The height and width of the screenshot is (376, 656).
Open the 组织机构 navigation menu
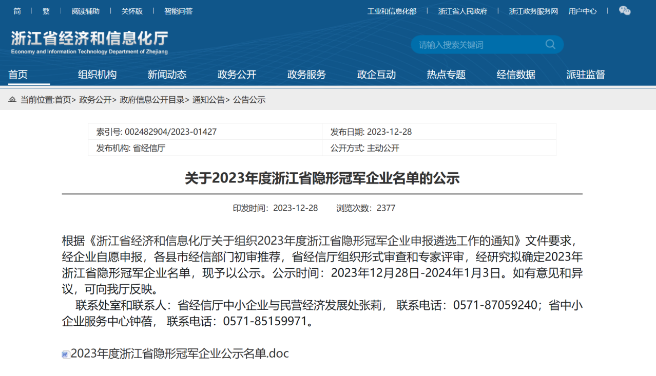click(x=97, y=75)
